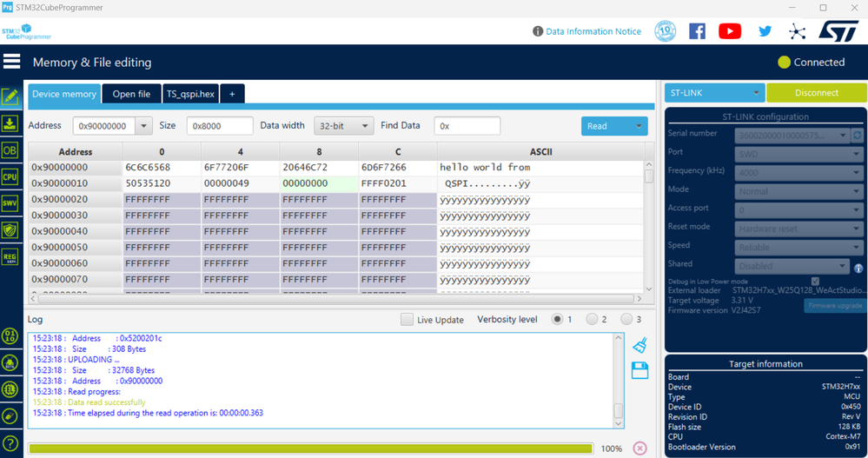
Task: Add a new tab with plus
Action: (x=232, y=94)
